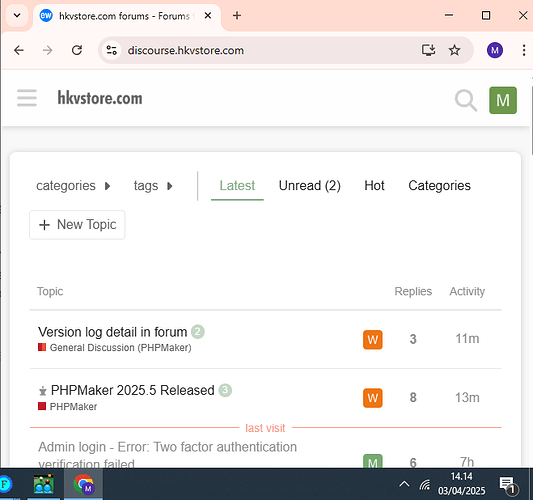This screenshot has height=500, width=533.
Task: Switch to the Hot tab
Action: pyautogui.click(x=374, y=186)
